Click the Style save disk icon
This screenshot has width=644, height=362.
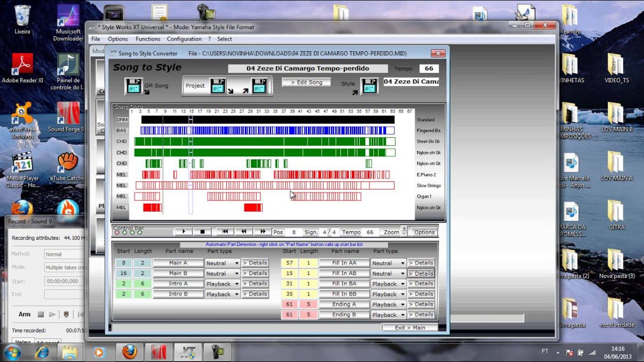[369, 86]
